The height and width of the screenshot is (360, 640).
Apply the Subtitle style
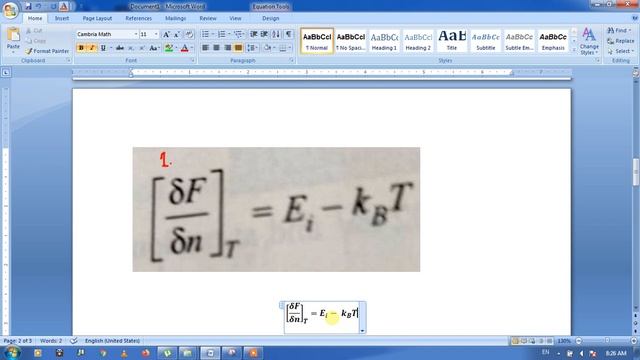click(486, 41)
